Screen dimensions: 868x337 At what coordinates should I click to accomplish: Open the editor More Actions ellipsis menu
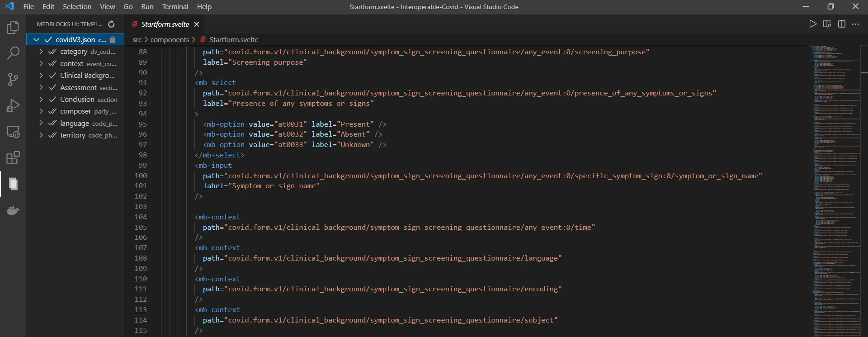pos(855,24)
